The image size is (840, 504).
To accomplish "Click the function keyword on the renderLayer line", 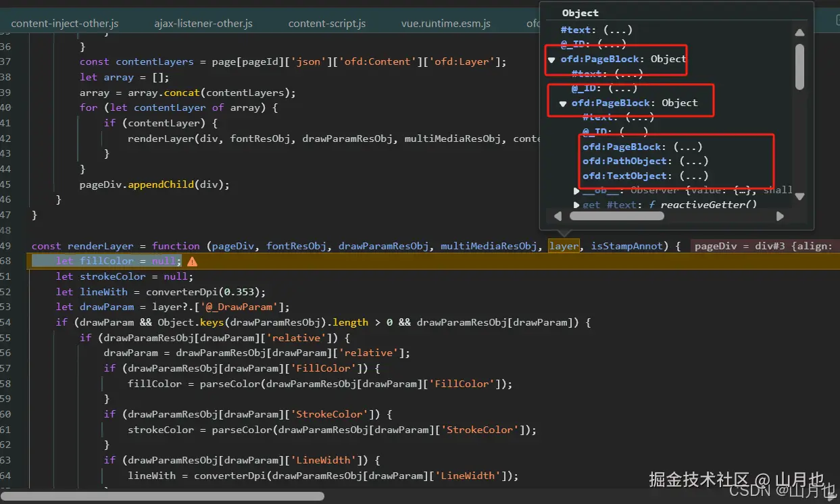I will coord(176,246).
